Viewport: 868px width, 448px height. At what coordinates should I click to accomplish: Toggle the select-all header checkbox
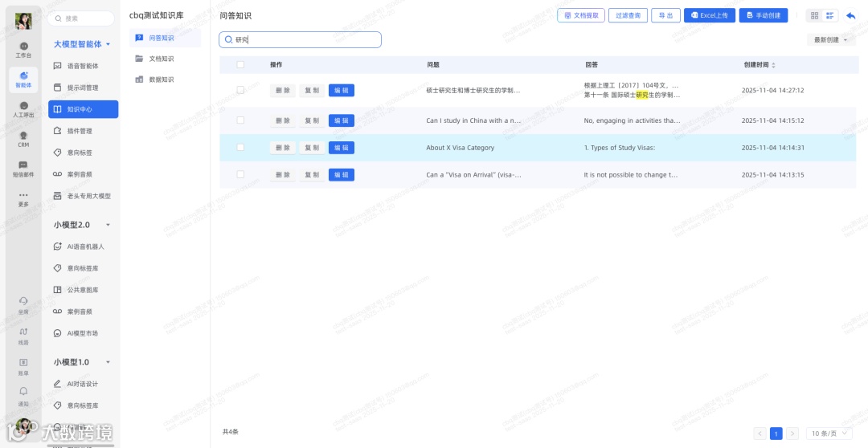[240, 65]
